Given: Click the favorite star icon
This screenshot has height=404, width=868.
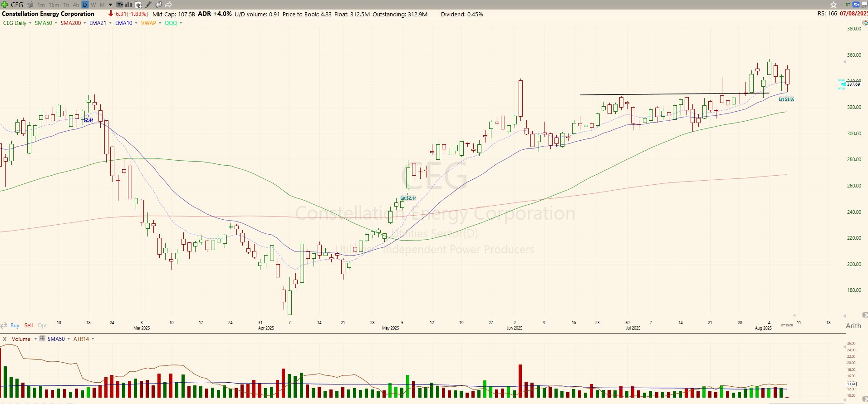Looking at the screenshot, I should [834, 5].
